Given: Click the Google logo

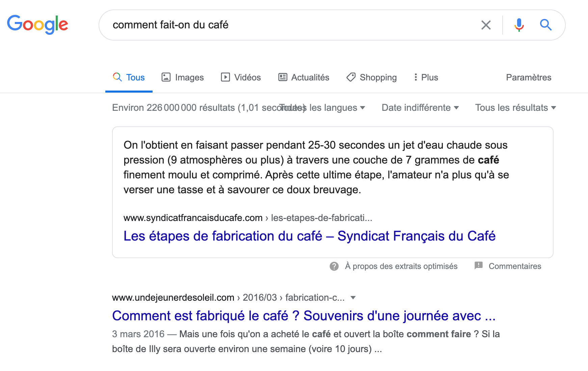Looking at the screenshot, I should 37,25.
